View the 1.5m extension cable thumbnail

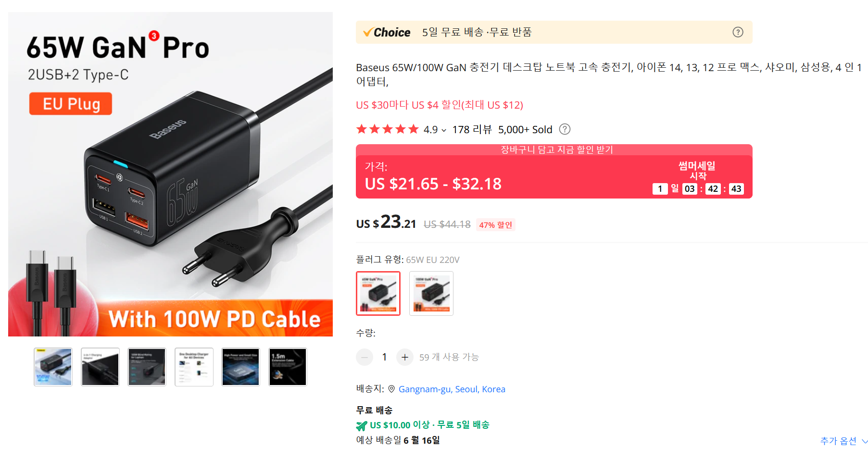coord(288,367)
